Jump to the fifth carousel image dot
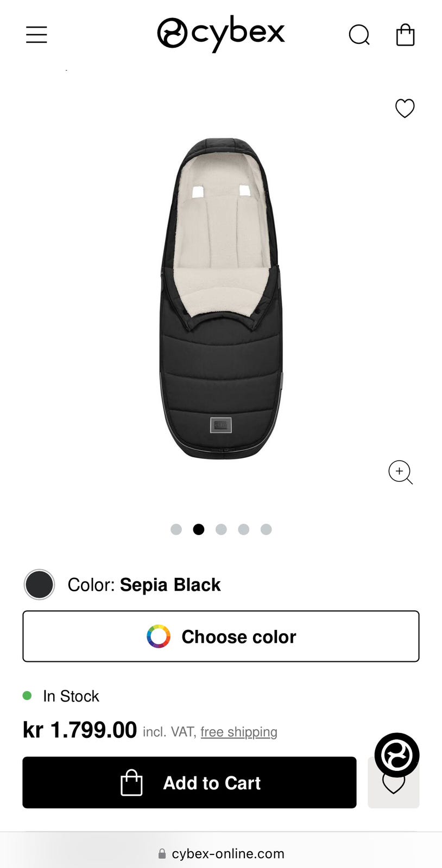The height and width of the screenshot is (868, 442). (x=266, y=529)
